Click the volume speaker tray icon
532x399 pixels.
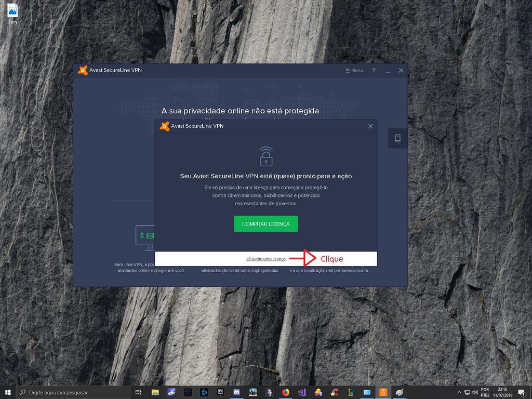tap(475, 393)
